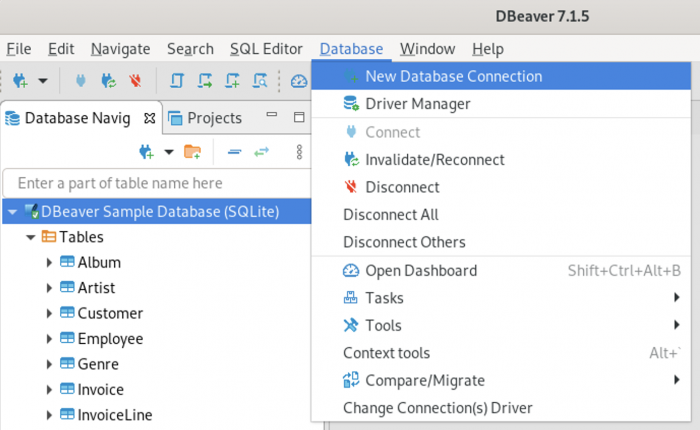Click the dashboard gauge toolbar icon
This screenshot has width=700, height=430.
point(299,81)
